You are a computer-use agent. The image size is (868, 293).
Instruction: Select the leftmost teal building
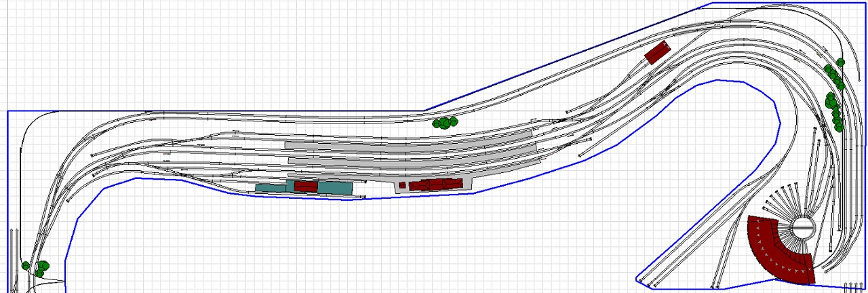click(x=270, y=187)
